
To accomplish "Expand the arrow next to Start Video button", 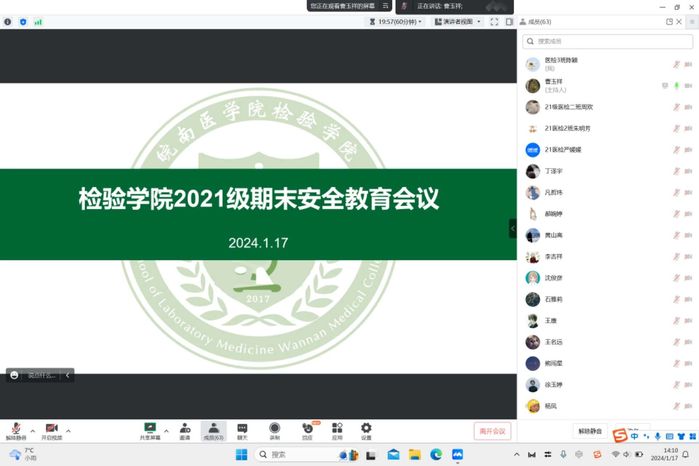I will [68, 429].
